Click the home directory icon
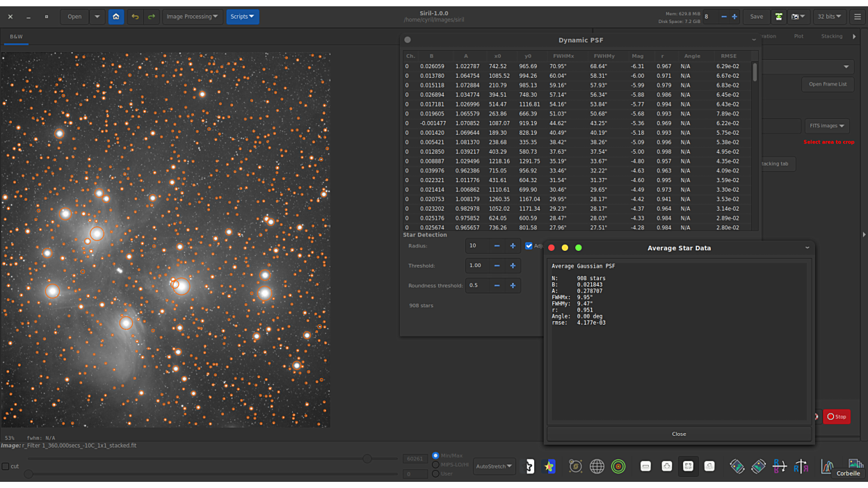The width and height of the screenshot is (868, 488). [116, 17]
